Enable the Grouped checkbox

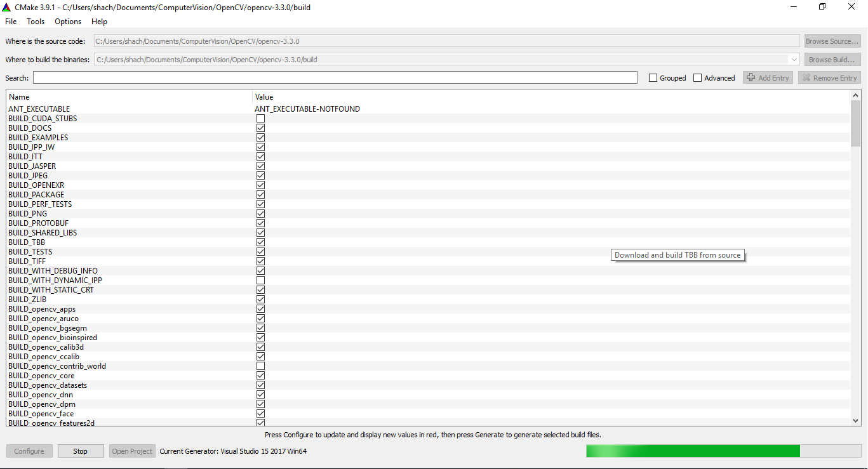(653, 77)
